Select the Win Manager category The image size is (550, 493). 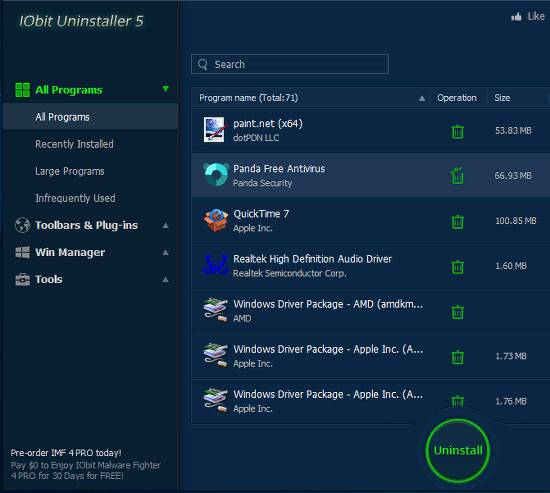70,252
